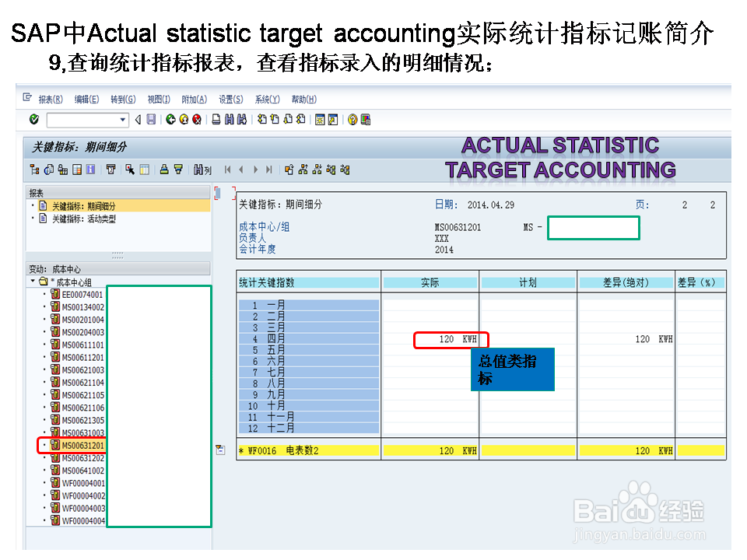This screenshot has height=560, width=747.
Task: Open the 视图(I) menu
Action: [159, 99]
